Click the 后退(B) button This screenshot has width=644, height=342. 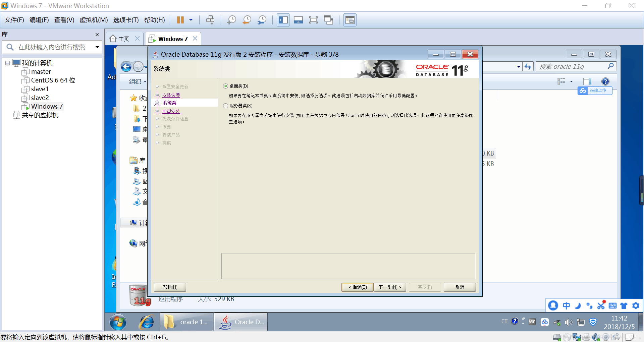358,287
